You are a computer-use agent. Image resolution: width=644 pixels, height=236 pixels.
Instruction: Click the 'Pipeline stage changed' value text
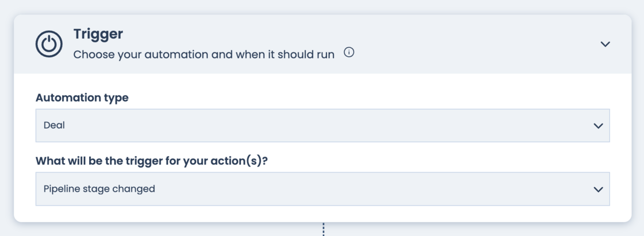99,189
